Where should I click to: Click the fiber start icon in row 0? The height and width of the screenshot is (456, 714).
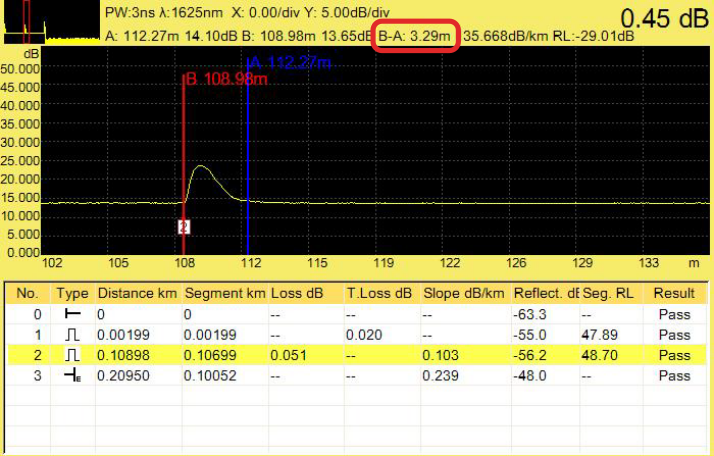71,313
